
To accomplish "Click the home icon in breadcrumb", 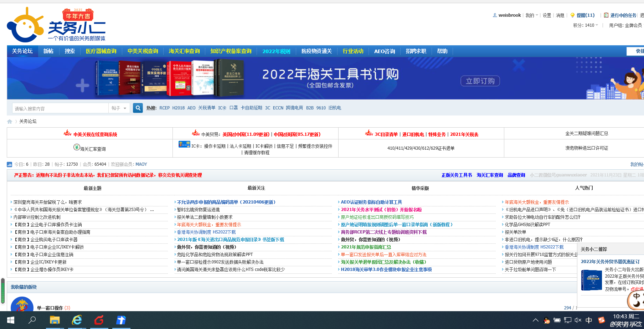I will coord(10,122).
